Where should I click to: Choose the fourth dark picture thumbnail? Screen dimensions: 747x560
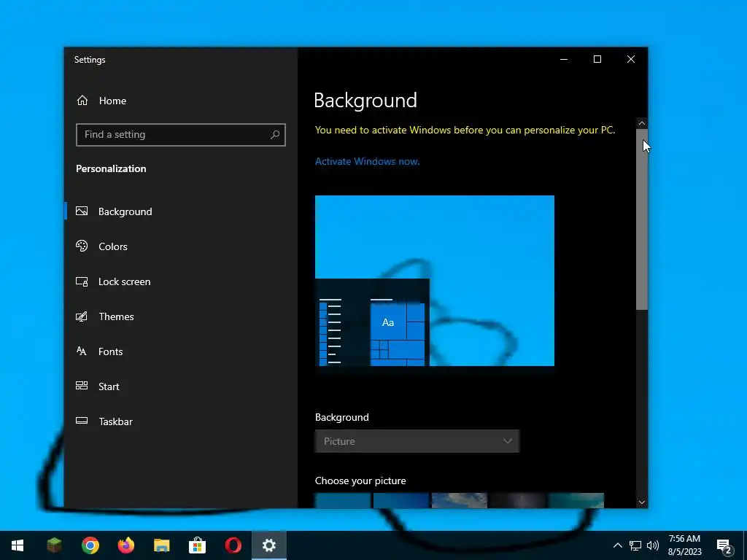coord(517,500)
